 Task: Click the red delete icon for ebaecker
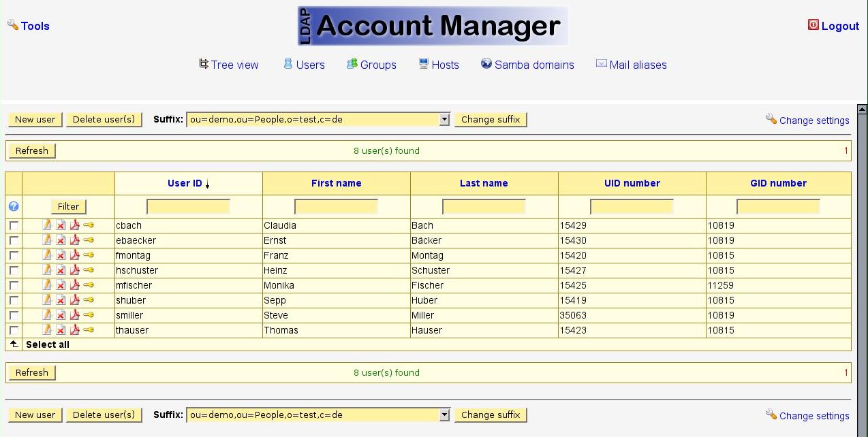click(61, 240)
